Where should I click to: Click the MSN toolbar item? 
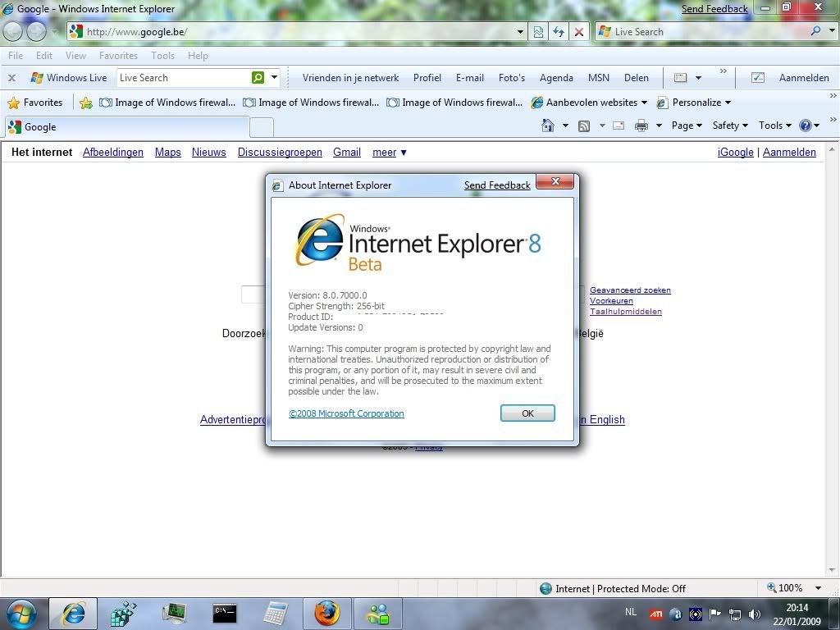pos(598,78)
